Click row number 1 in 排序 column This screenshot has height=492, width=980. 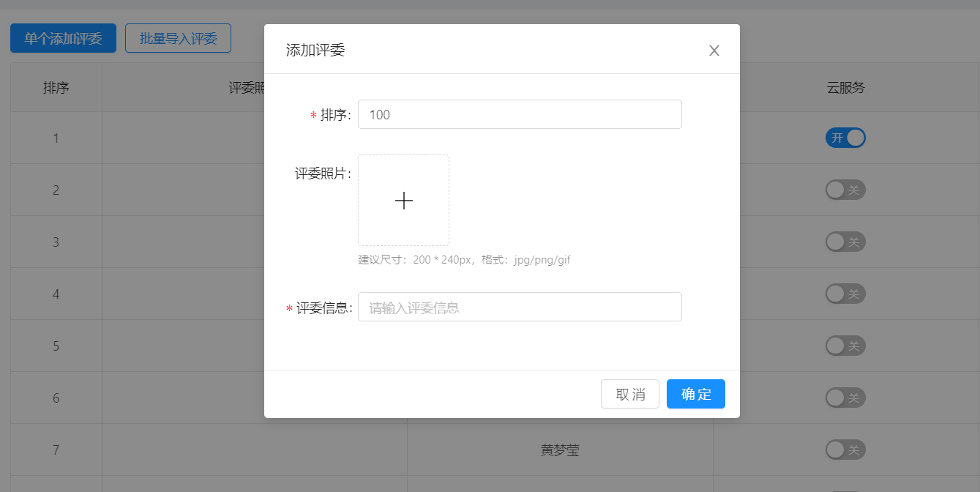tap(56, 138)
